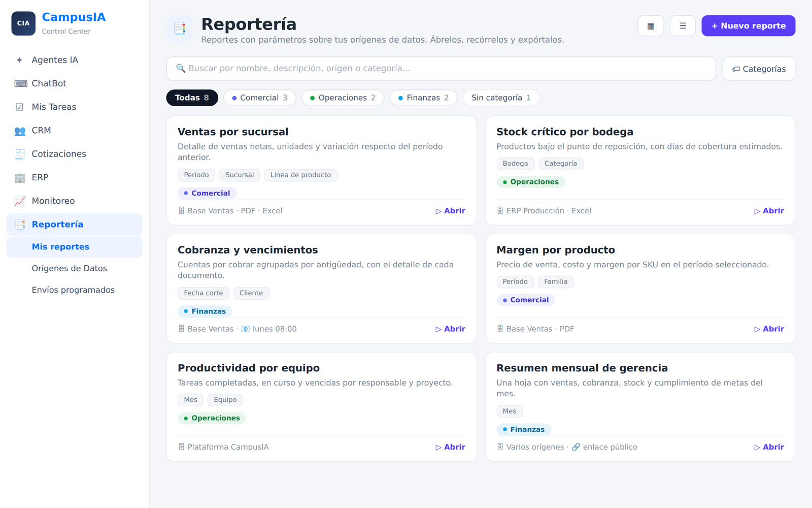The width and height of the screenshot is (812, 508).
Task: Go to Orígenes de Datos
Action: click(75, 268)
